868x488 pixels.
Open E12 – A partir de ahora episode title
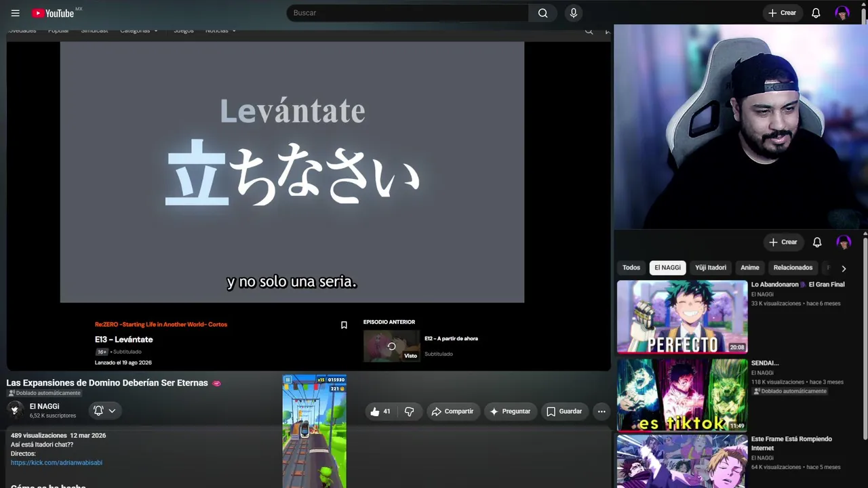click(x=451, y=338)
